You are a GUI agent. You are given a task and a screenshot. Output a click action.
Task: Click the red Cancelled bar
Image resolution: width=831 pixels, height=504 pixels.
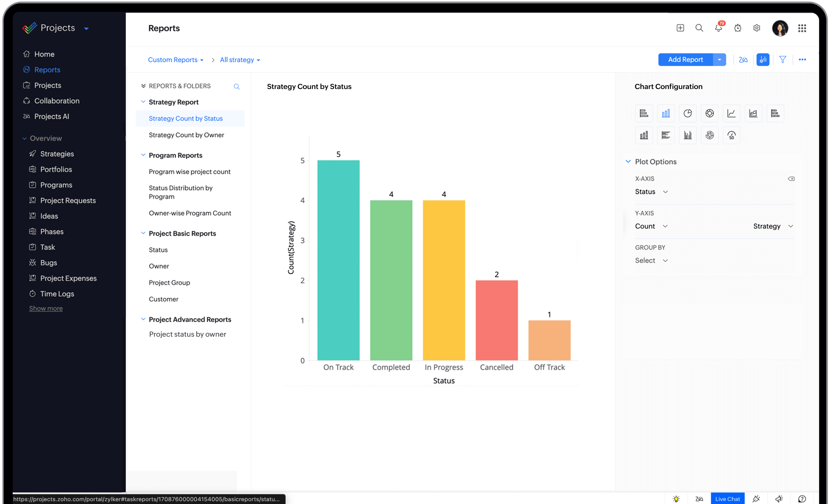pyautogui.click(x=496, y=320)
